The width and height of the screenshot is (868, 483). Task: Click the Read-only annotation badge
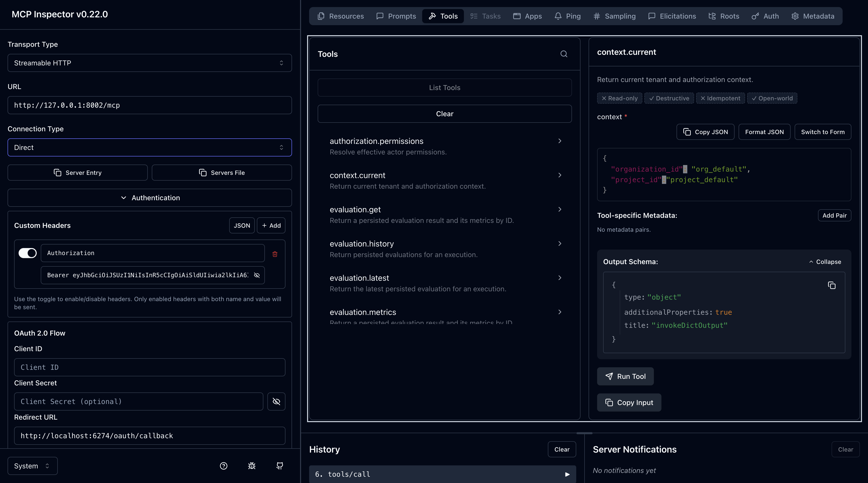pyautogui.click(x=620, y=98)
